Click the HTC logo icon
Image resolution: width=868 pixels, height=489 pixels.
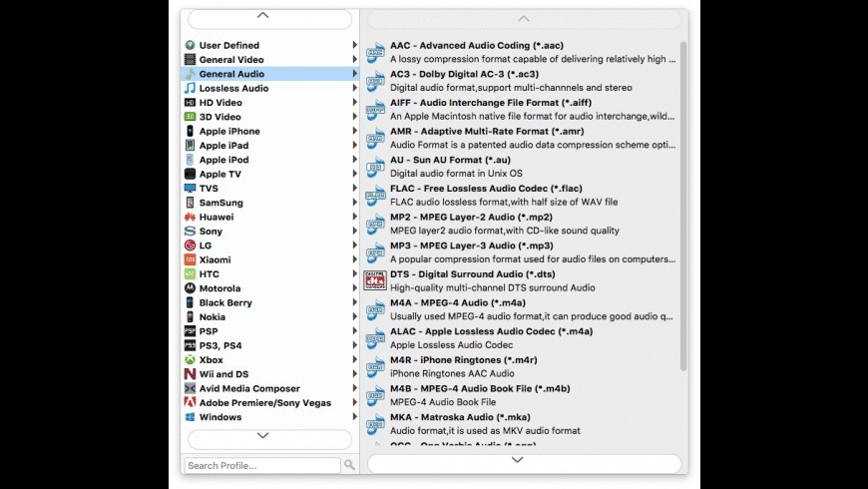(190, 273)
